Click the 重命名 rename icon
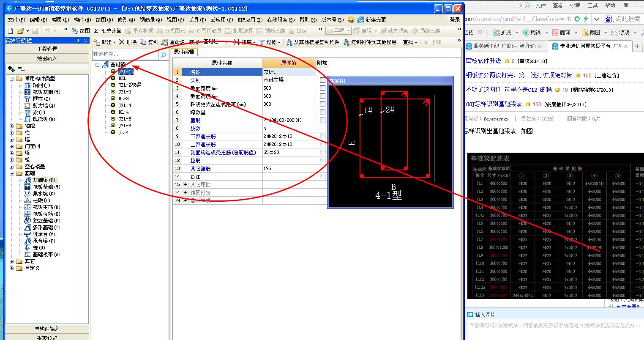 (x=165, y=42)
